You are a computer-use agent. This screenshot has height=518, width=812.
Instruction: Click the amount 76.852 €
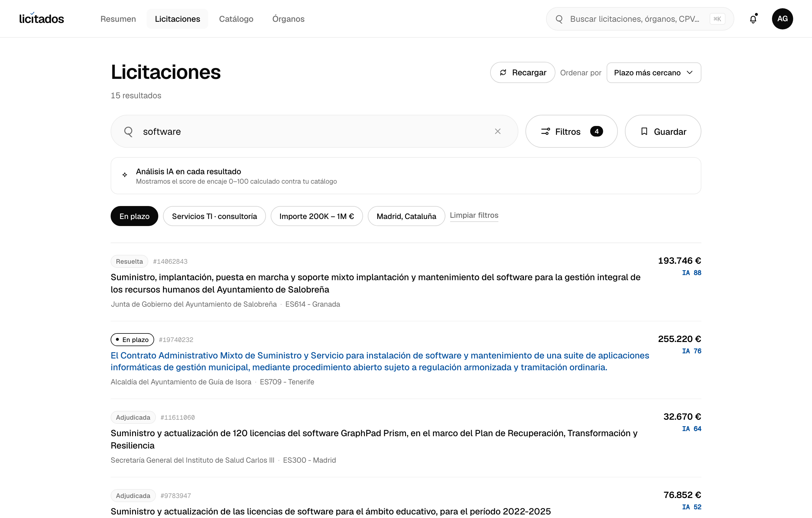pos(682,495)
